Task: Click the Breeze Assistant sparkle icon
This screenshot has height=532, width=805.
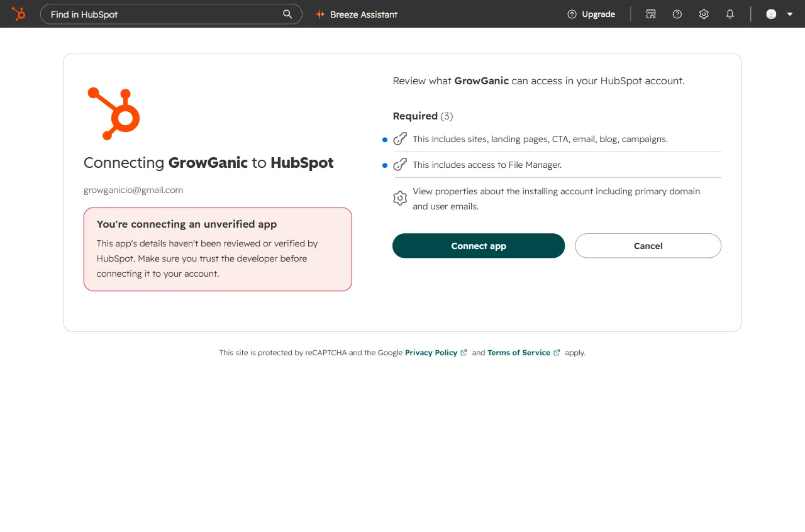Action: click(x=320, y=14)
